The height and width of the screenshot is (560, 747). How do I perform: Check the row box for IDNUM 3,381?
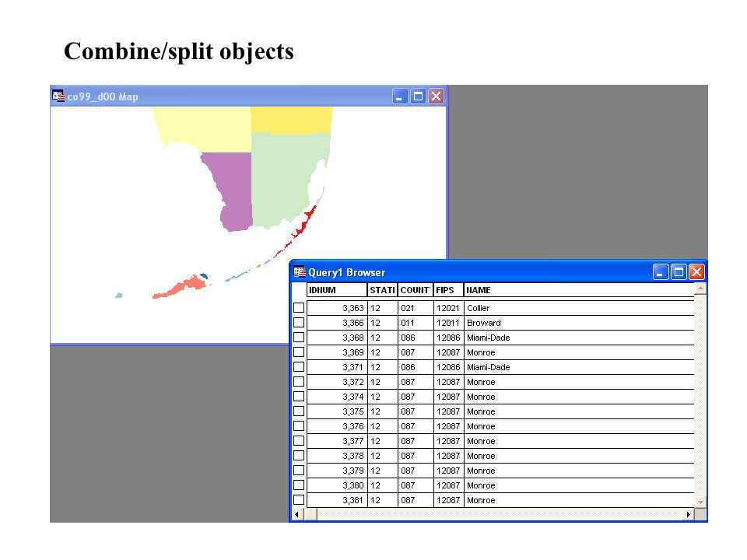299,499
